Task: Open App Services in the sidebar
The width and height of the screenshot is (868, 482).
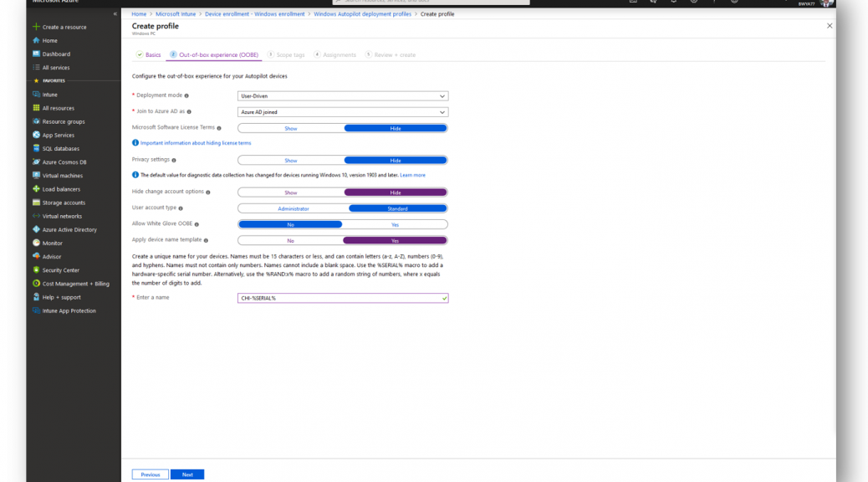Action: (x=59, y=136)
